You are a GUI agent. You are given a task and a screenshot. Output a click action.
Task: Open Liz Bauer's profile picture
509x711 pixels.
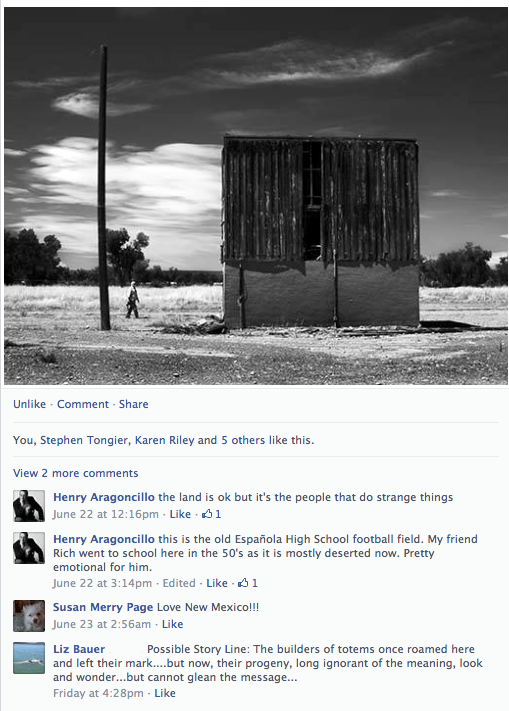click(x=29, y=658)
